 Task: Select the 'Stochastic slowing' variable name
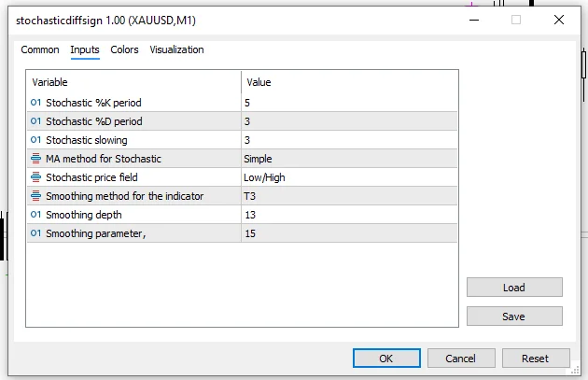[x=87, y=140]
